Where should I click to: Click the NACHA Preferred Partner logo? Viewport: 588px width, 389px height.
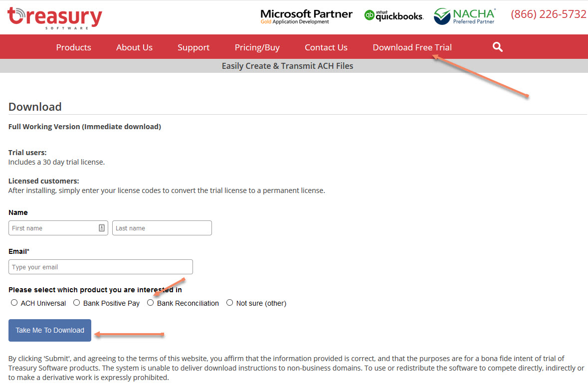464,16
